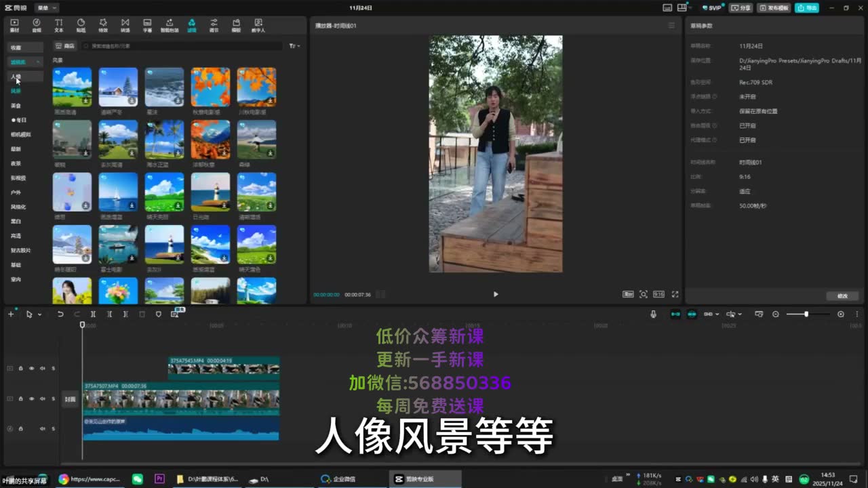Open the 数字人 digital human tab

click(258, 26)
